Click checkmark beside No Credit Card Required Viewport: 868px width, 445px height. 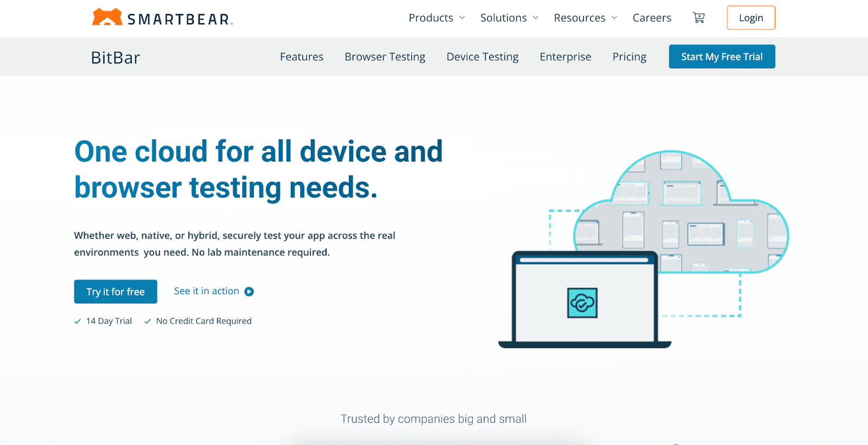(148, 321)
